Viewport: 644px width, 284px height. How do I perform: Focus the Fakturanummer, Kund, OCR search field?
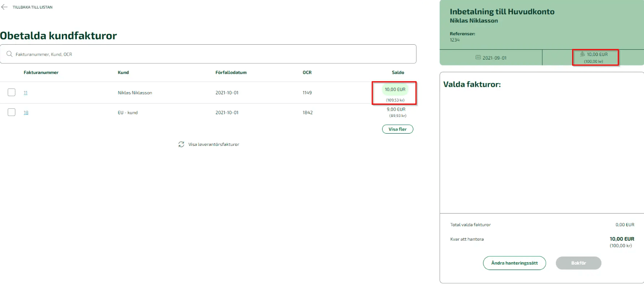coord(208,54)
